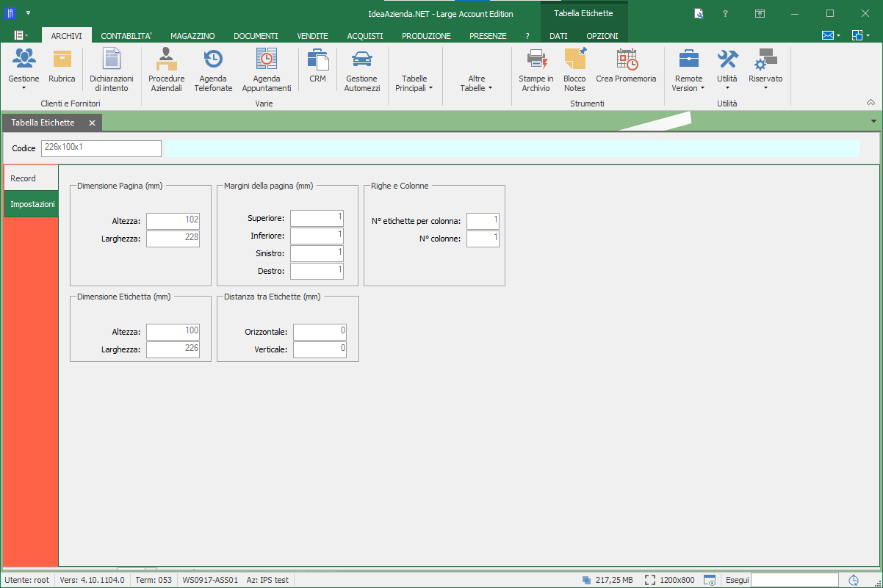883x588 pixels.
Task: Open the CONTABILITA' ribbon tab
Action: tap(126, 35)
